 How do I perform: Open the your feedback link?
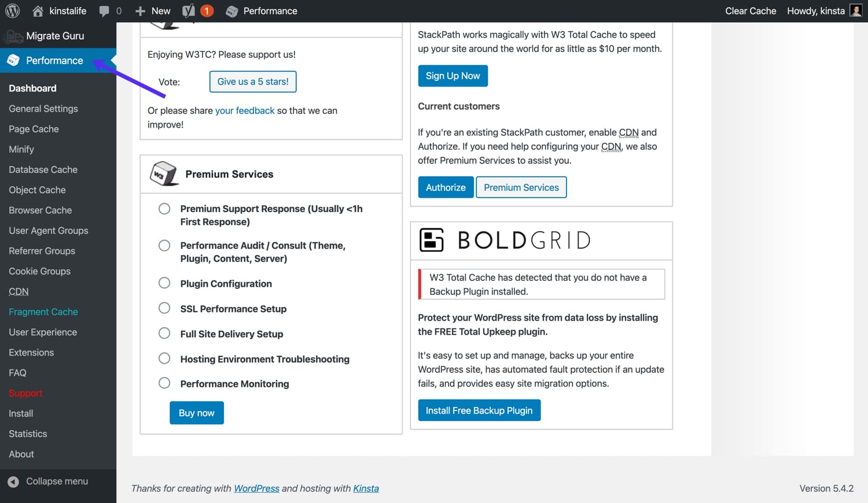[x=245, y=110]
